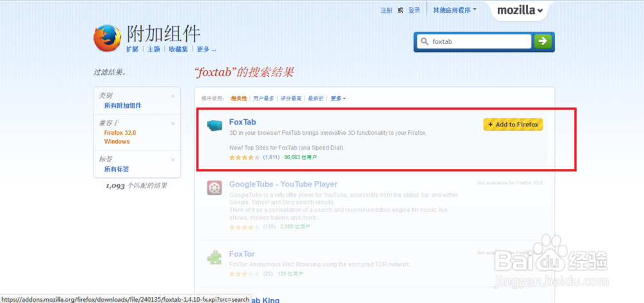Click FoxTor star rating
644x303 pixels.
[244, 274]
